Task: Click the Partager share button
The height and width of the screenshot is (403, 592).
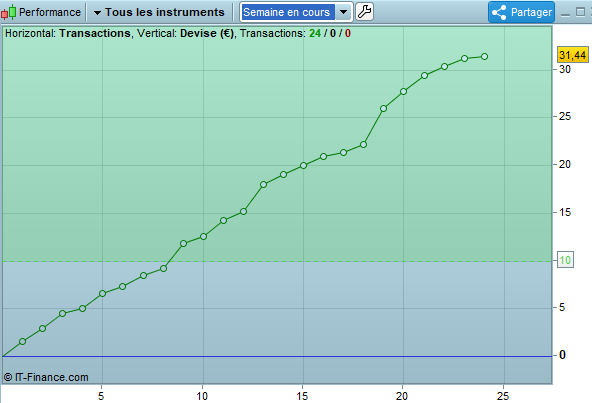Action: (521, 12)
